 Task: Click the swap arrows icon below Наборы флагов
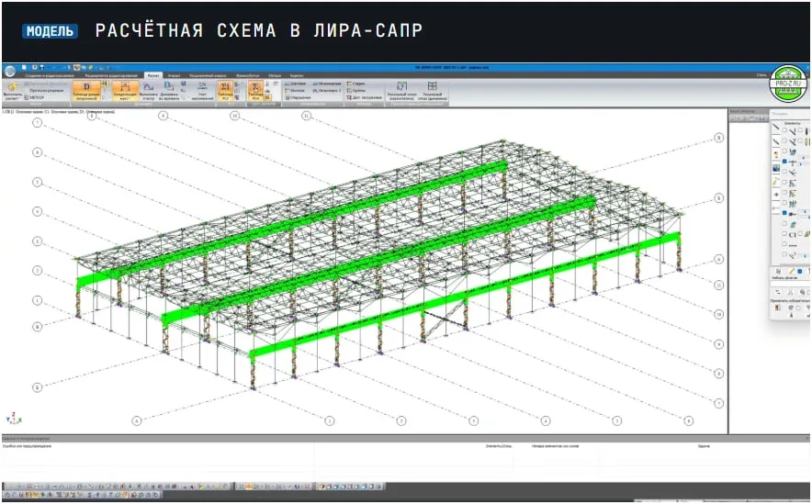(778, 293)
